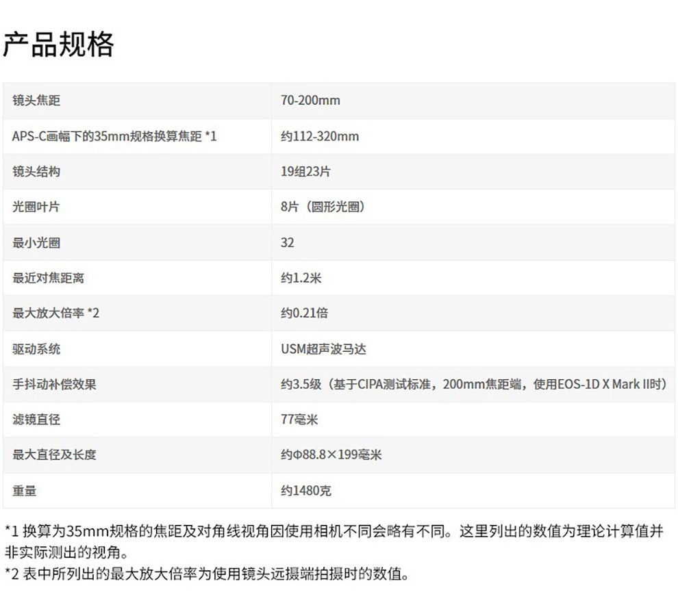This screenshot has width=678, height=616.
Task: Select the 约1.2米 value
Action: point(301,278)
